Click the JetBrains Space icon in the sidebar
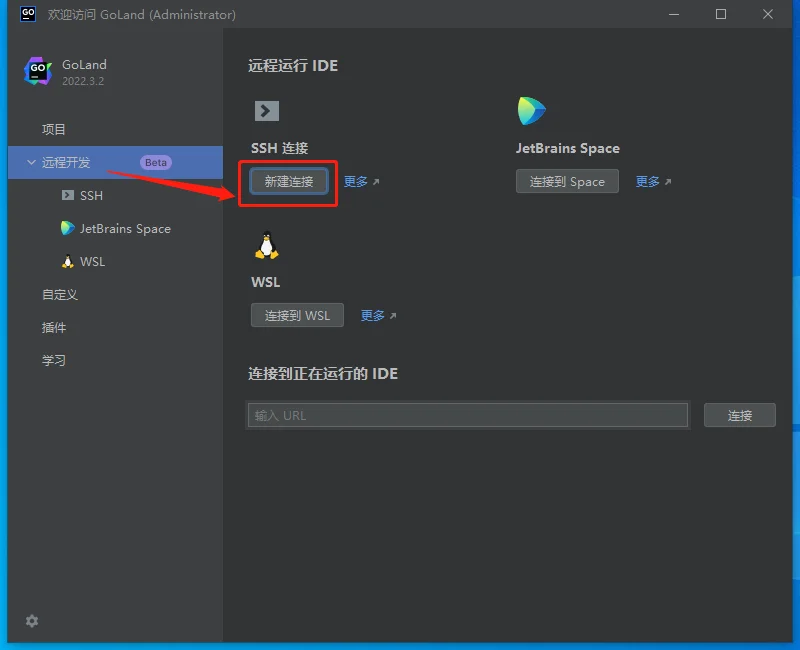 click(x=67, y=228)
